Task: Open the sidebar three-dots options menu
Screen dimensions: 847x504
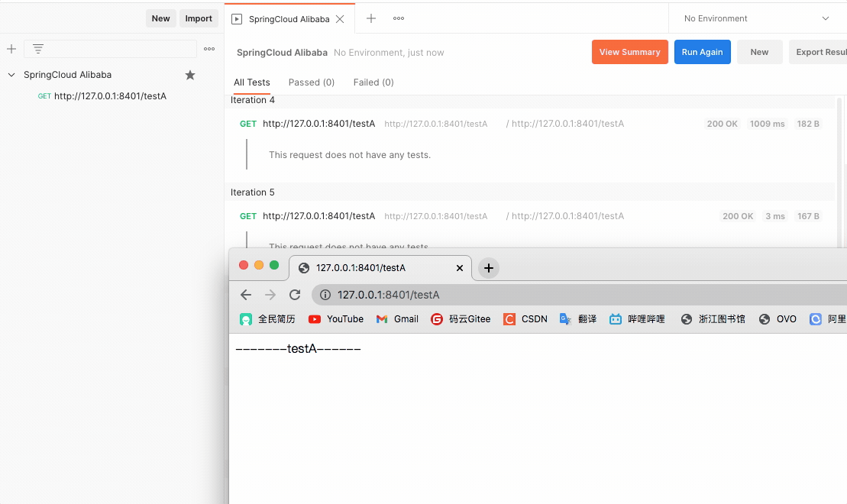Action: [x=209, y=49]
